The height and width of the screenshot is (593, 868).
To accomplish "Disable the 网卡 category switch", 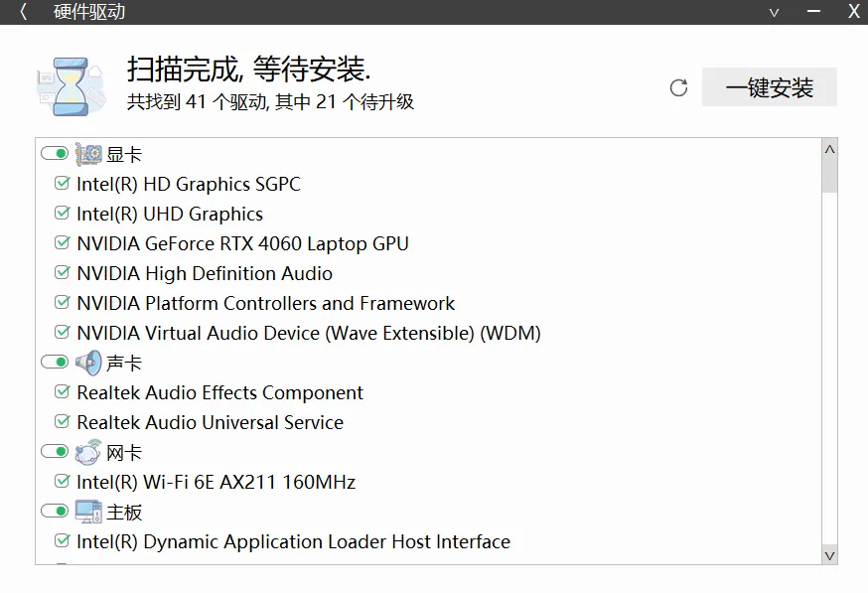I will pyautogui.click(x=55, y=452).
